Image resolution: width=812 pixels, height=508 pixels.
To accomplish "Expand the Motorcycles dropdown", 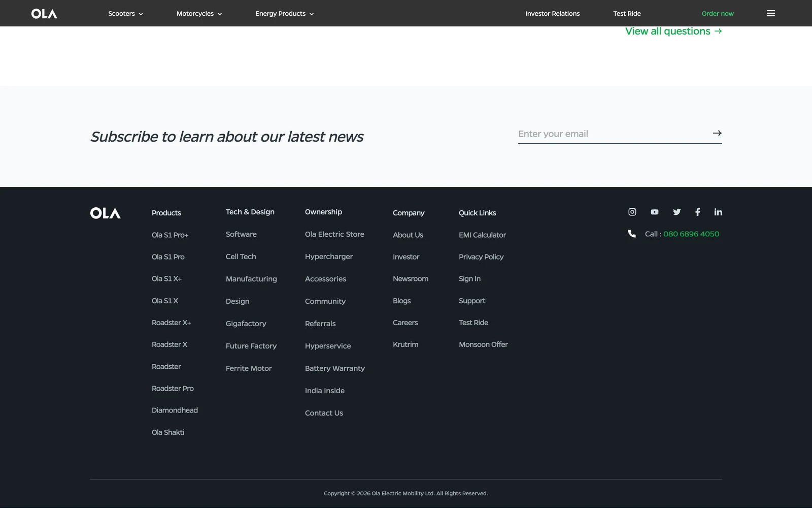I will coord(199,14).
